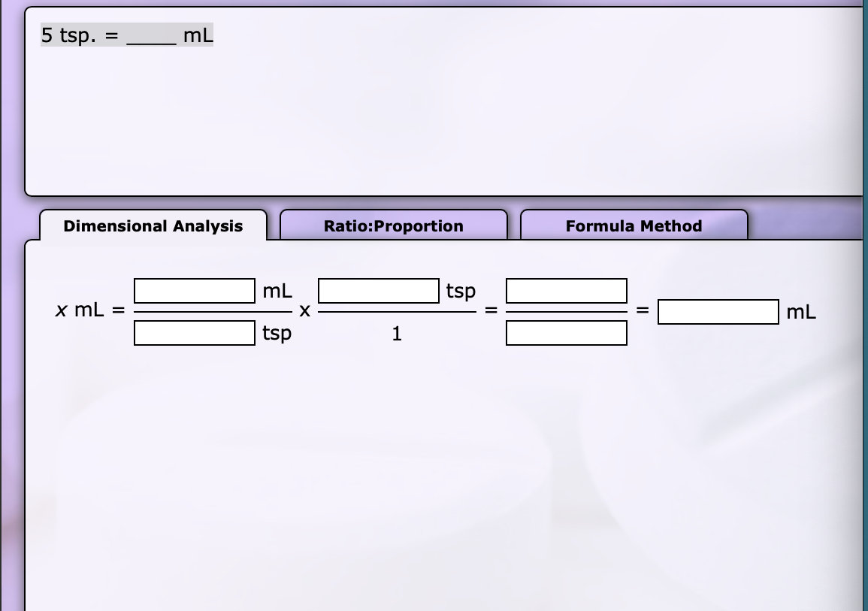Click the mL numerator input box
Image resolution: width=868 pixels, height=611 pixels.
193,291
